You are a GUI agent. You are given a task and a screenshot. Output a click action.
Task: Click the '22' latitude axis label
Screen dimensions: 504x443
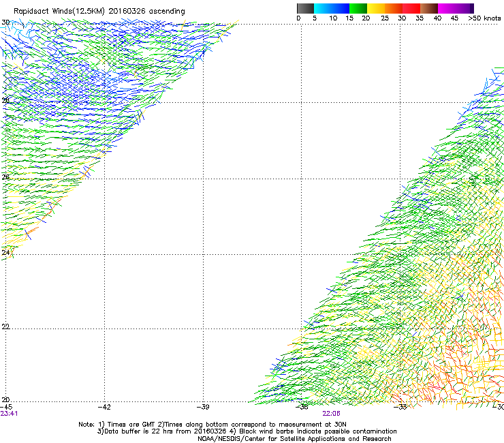(5, 326)
